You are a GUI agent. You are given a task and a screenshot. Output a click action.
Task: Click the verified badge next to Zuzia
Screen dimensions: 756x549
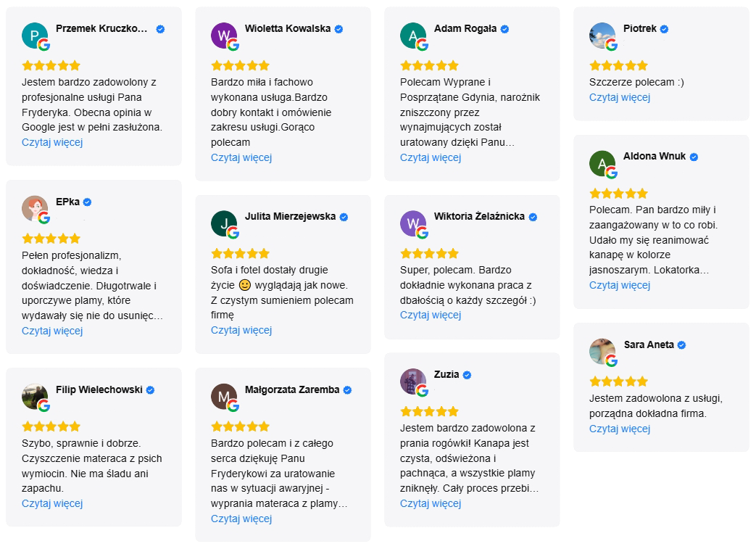pos(467,375)
